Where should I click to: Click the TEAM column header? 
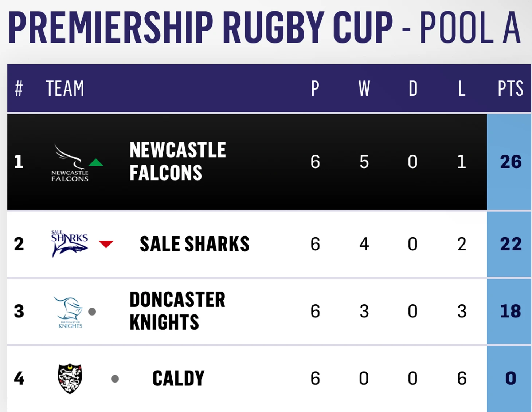click(65, 88)
